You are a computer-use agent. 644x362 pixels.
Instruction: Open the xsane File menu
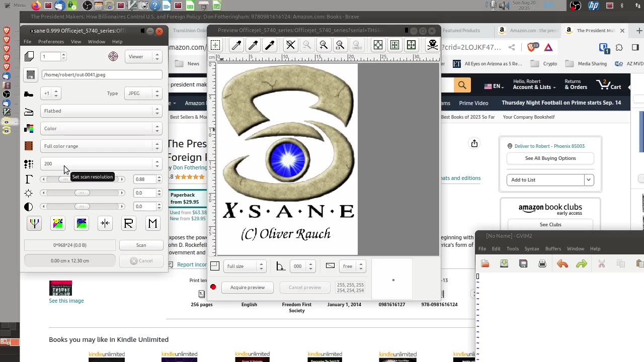[x=27, y=41]
